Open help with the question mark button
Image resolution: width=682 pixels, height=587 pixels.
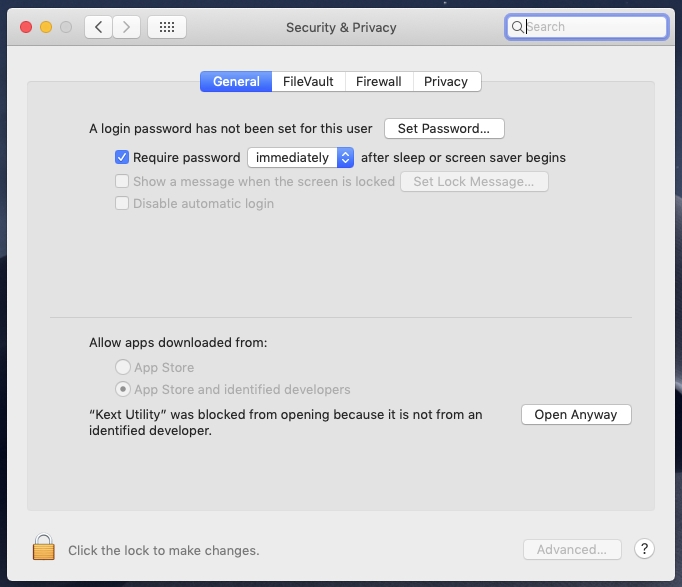pos(644,549)
